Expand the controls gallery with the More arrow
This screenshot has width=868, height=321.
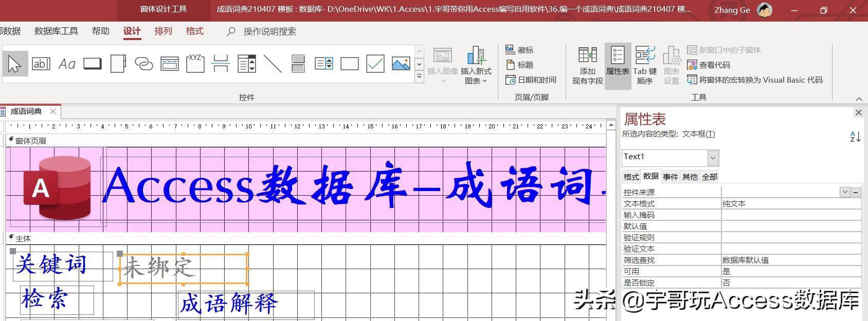419,77
